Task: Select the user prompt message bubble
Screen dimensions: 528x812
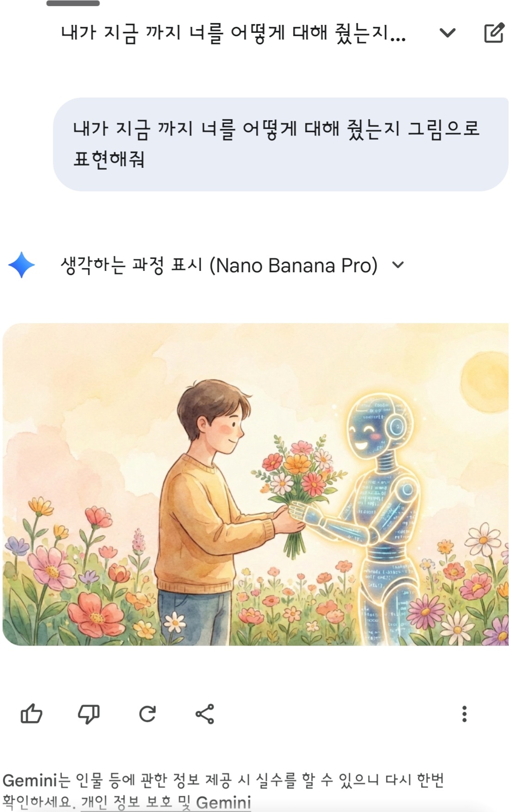Action: (x=281, y=144)
